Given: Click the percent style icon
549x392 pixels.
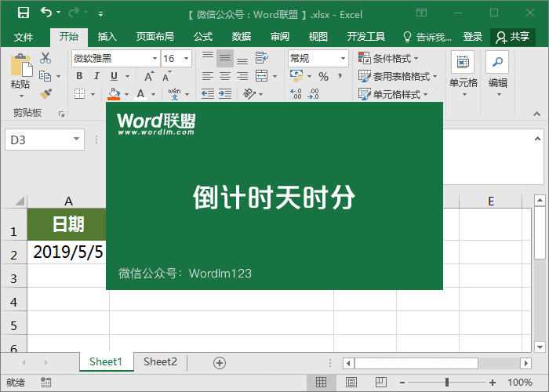Looking at the screenshot, I should pos(323,76).
